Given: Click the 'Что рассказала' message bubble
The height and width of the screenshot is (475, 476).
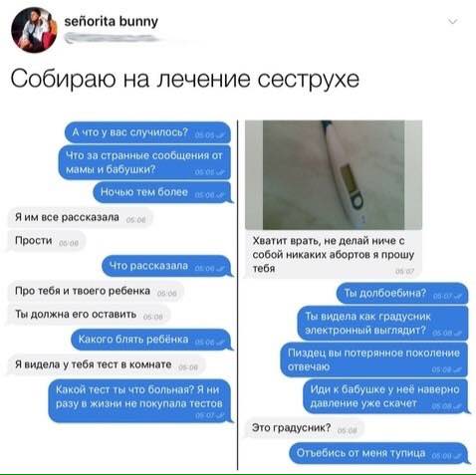Looking at the screenshot, I should pos(166,266).
